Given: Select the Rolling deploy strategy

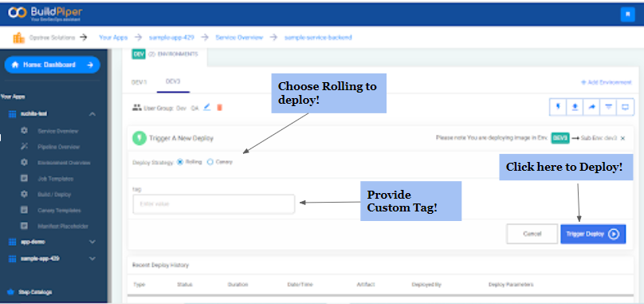Looking at the screenshot, I should [x=180, y=162].
